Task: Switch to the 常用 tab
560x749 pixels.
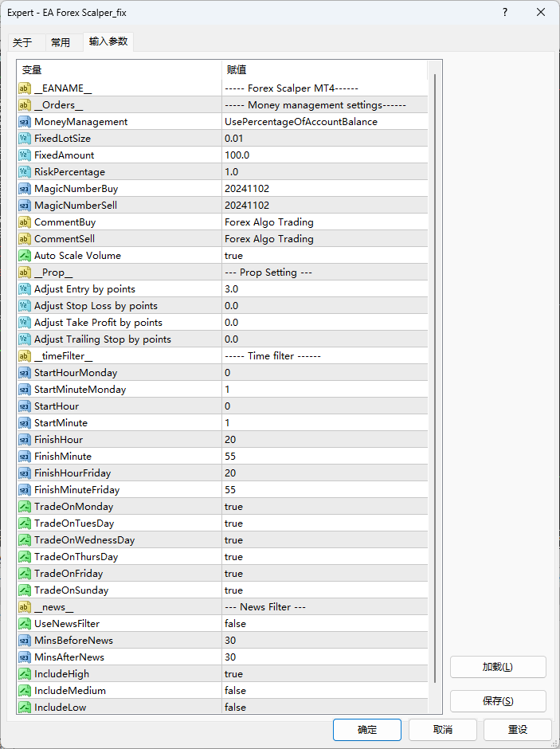Action: tap(61, 43)
